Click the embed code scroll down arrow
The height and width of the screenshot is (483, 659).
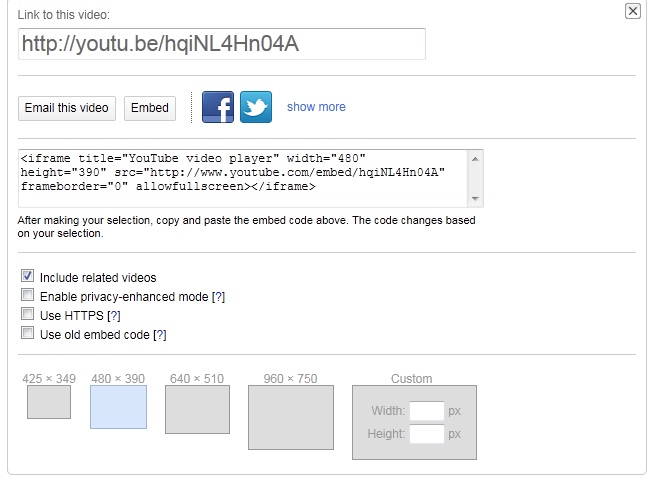(x=475, y=198)
